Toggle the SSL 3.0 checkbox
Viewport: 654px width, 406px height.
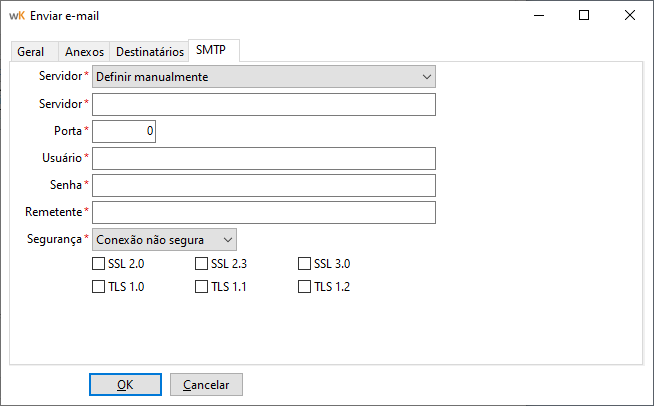pos(305,265)
